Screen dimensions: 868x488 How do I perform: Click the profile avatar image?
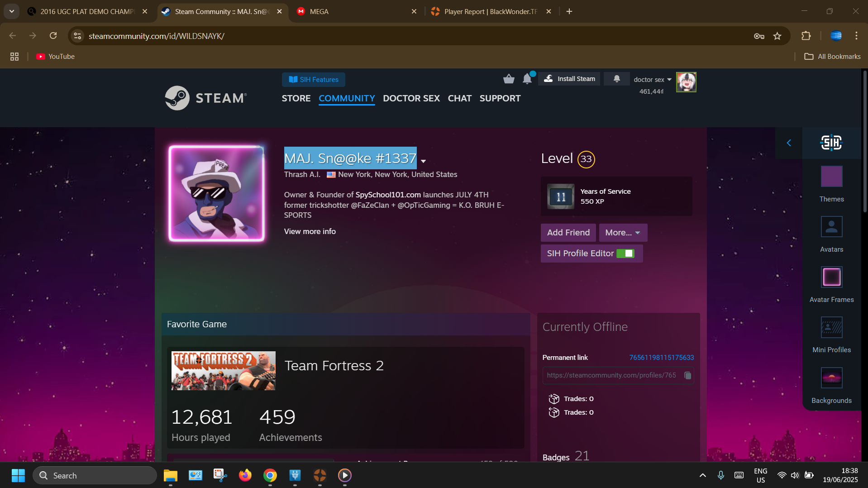(x=216, y=194)
